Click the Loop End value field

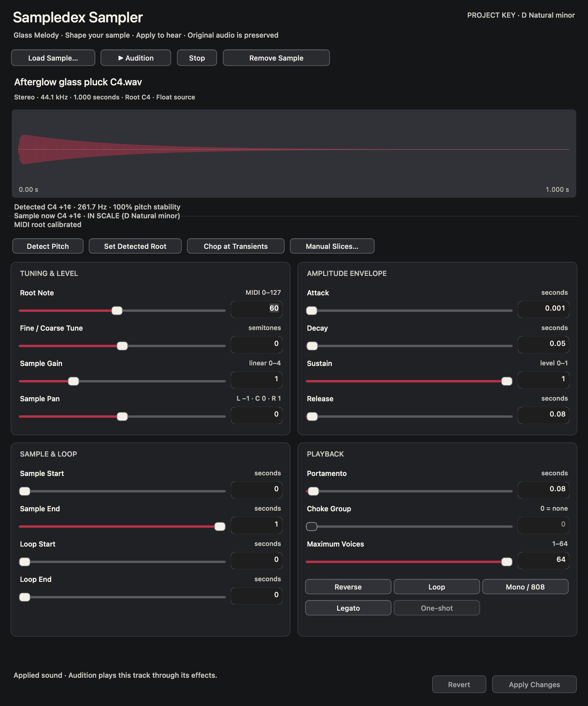coord(257,596)
